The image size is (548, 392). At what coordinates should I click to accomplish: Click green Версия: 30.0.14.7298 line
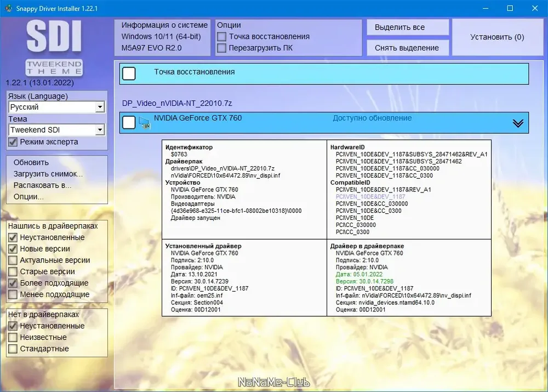(364, 281)
